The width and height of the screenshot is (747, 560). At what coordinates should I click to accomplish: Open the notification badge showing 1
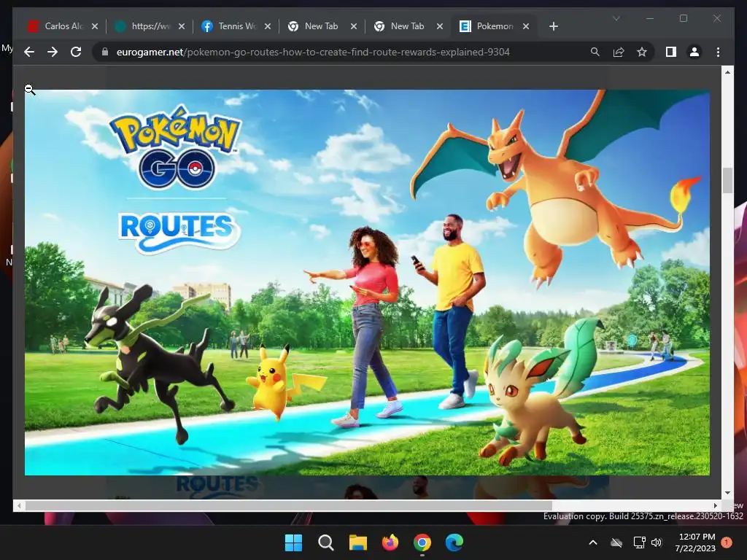point(727,542)
